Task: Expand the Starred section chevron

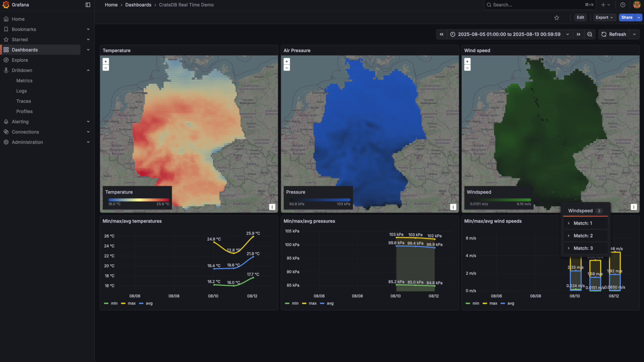Action: pyautogui.click(x=88, y=40)
